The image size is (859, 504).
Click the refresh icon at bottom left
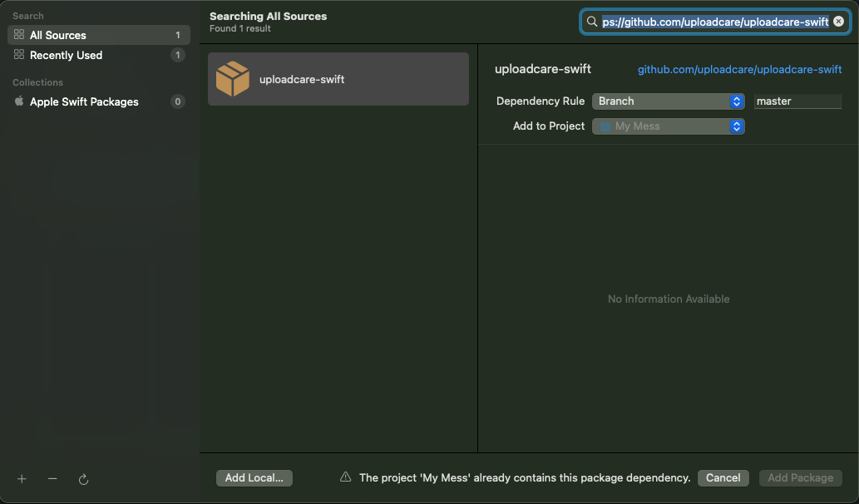pyautogui.click(x=82, y=479)
